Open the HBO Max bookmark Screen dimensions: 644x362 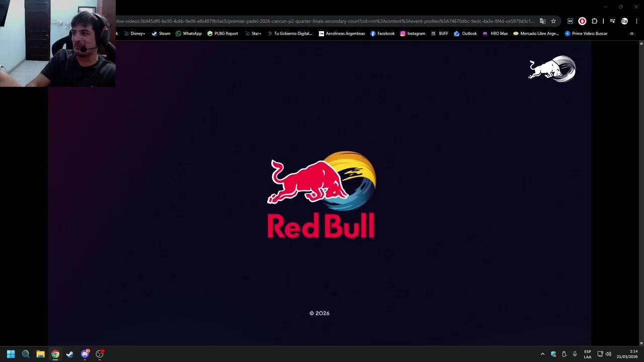495,34
